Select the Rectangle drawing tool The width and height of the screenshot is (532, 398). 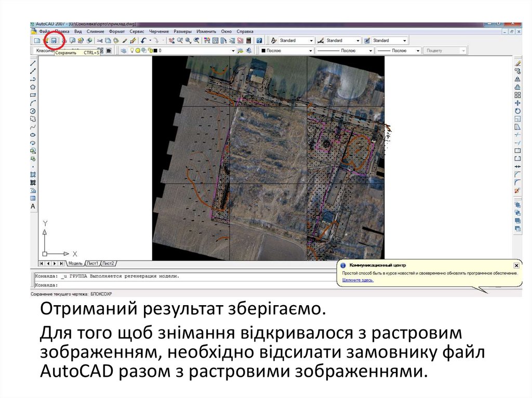pyautogui.click(x=33, y=95)
